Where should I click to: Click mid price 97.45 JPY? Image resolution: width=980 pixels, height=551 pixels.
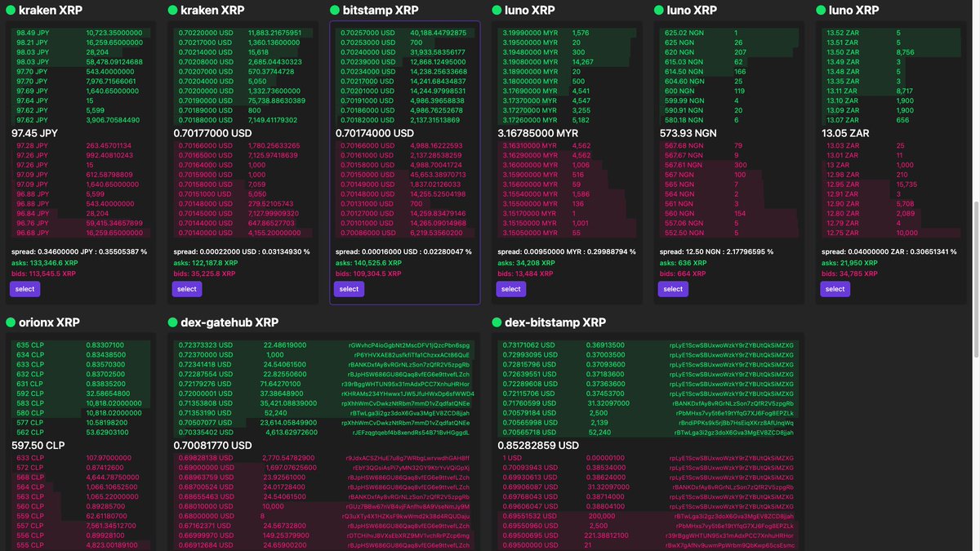pyautogui.click(x=34, y=133)
